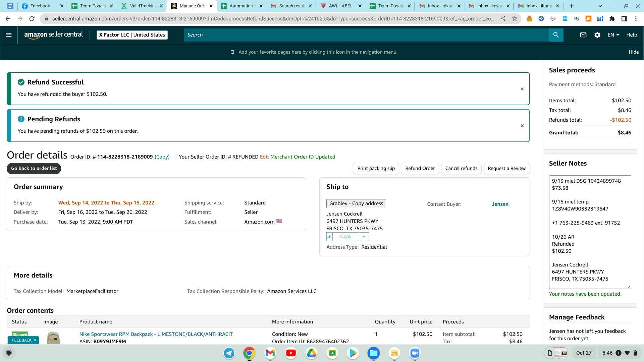Close the FEEDBACK tab widget
This screenshot has width=644, height=362.
(x=35, y=340)
